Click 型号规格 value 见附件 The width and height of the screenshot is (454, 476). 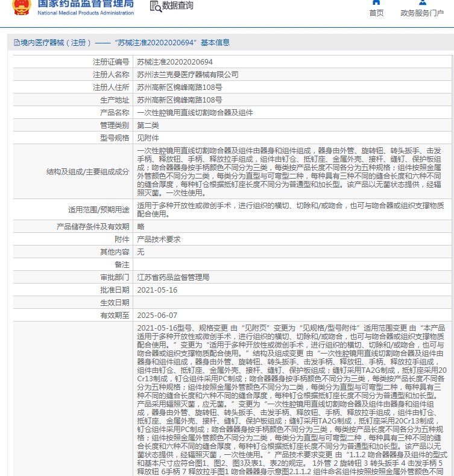point(148,138)
